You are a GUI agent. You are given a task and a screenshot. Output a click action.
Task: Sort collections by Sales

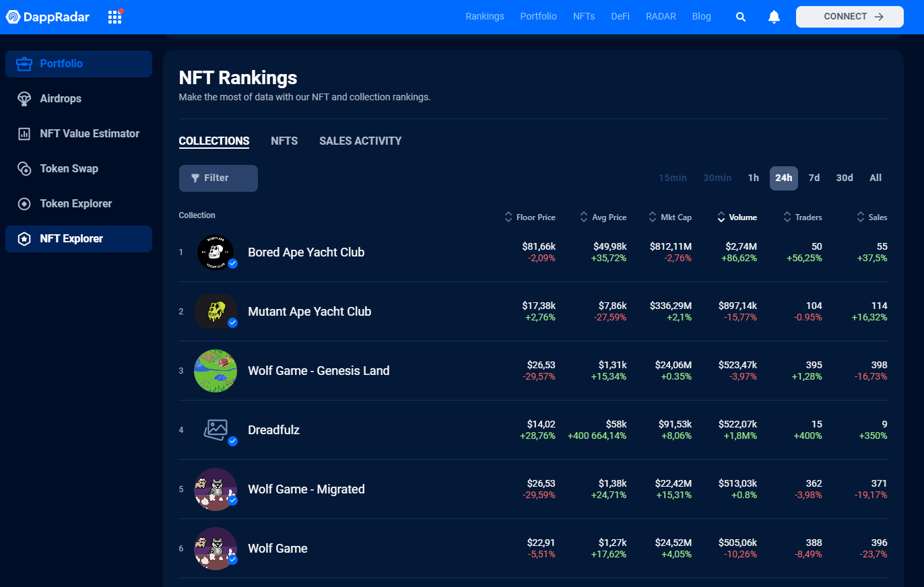pos(872,217)
